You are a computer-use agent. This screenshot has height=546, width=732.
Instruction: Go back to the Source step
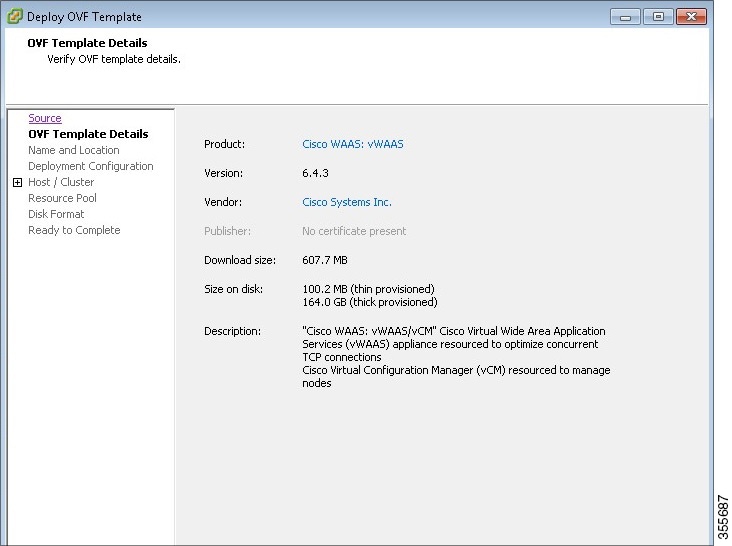click(45, 118)
